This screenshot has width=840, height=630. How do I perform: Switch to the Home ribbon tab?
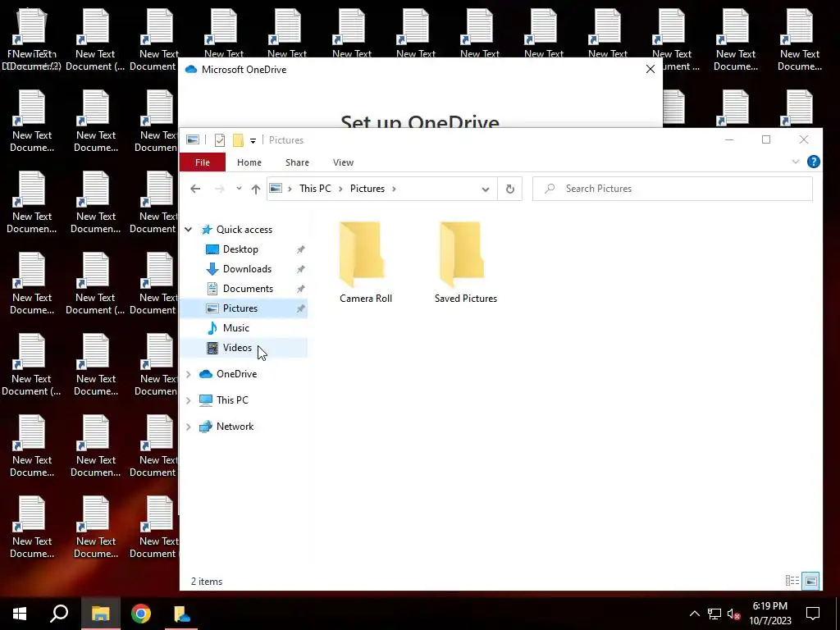(x=249, y=162)
